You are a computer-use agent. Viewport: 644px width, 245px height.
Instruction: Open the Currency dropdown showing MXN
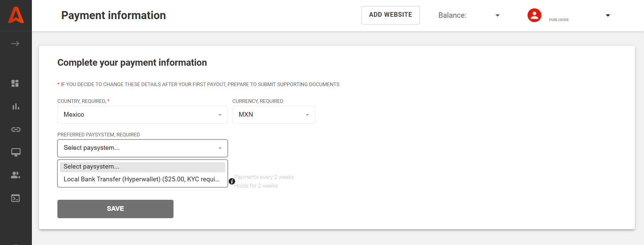coord(274,115)
